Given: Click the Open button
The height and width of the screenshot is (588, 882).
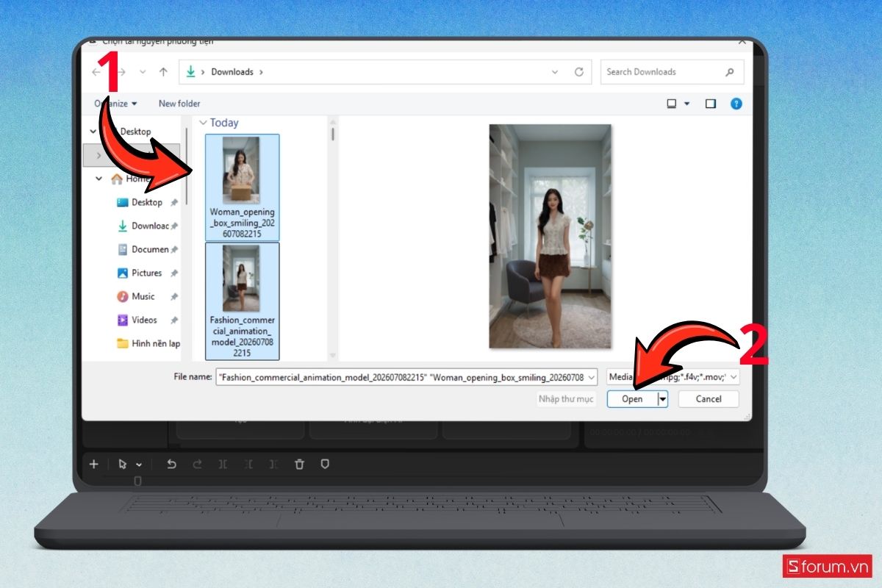Looking at the screenshot, I should point(632,399).
